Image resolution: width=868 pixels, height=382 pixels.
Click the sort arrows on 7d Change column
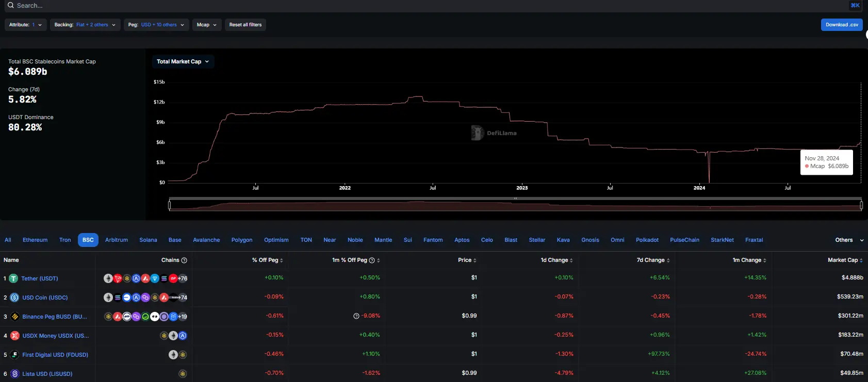(x=668, y=260)
